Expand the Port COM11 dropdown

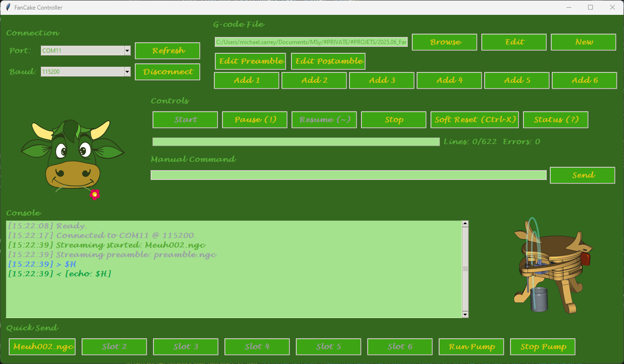tap(127, 51)
